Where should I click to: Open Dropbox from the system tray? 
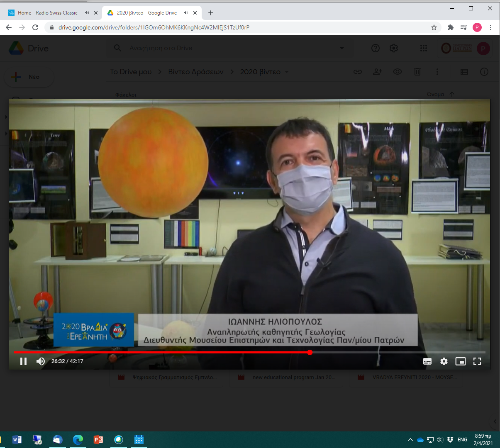450,440
